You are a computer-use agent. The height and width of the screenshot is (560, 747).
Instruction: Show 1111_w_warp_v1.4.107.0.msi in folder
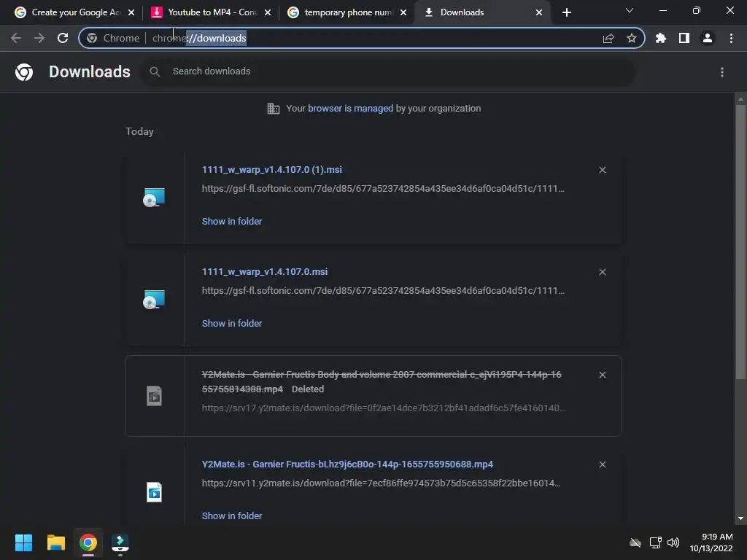(231, 323)
